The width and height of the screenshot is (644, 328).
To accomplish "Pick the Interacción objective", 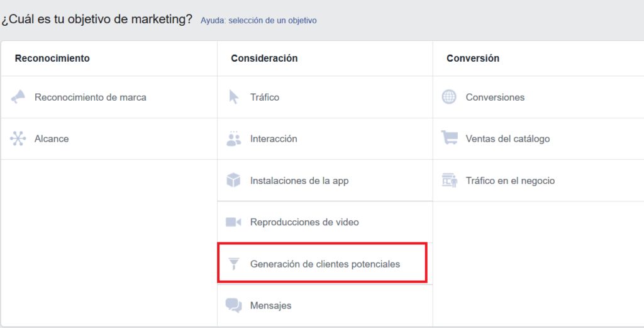I will 325,139.
